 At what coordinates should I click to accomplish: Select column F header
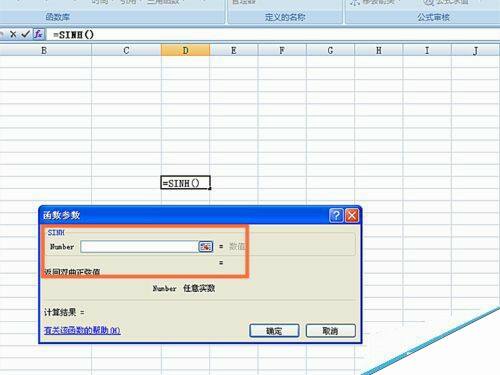[x=282, y=51]
